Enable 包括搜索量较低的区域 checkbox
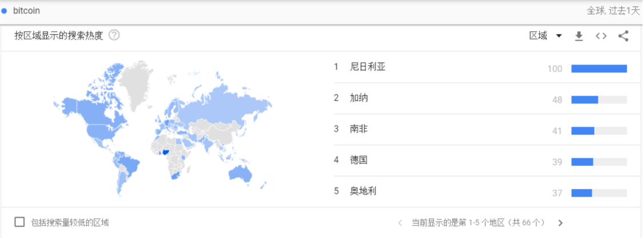 point(20,222)
